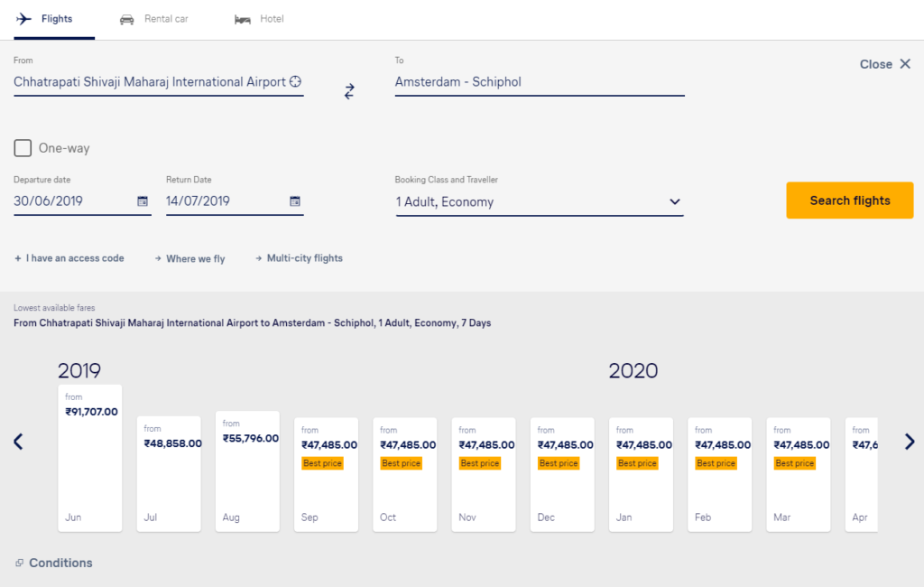Click the To destination input field
The height and width of the screenshot is (587, 924).
click(x=540, y=82)
